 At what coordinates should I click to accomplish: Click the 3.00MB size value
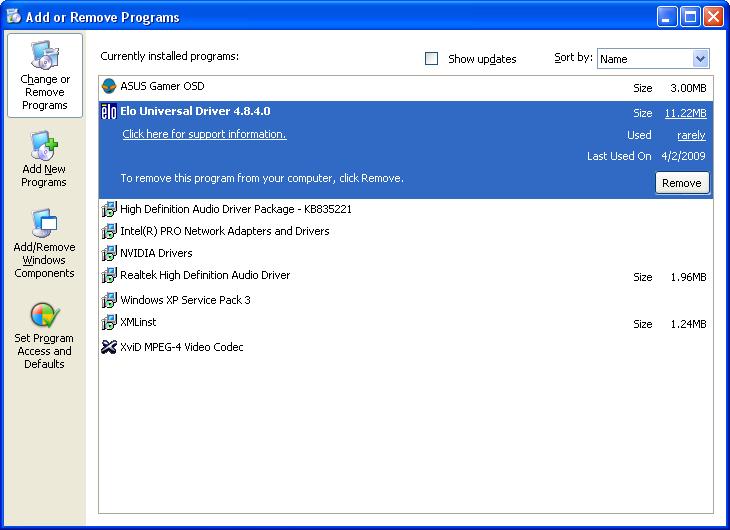pyautogui.click(x=688, y=88)
